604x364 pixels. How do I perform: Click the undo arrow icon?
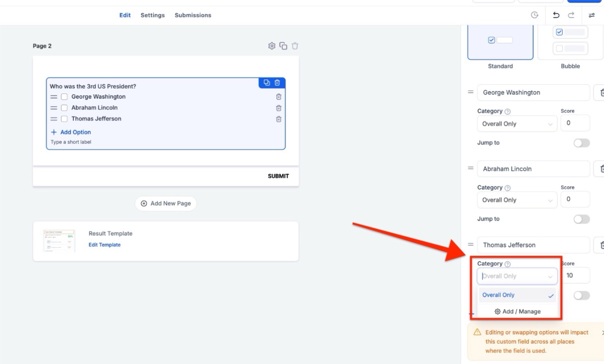point(556,15)
